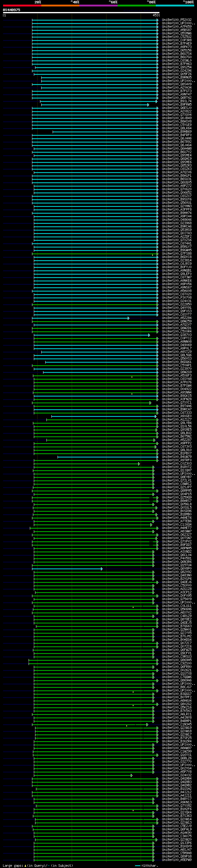The height and width of the screenshot is (868, 197).
Task: Select the UniRef100_O04922 label
Action: (x=177, y=389)
